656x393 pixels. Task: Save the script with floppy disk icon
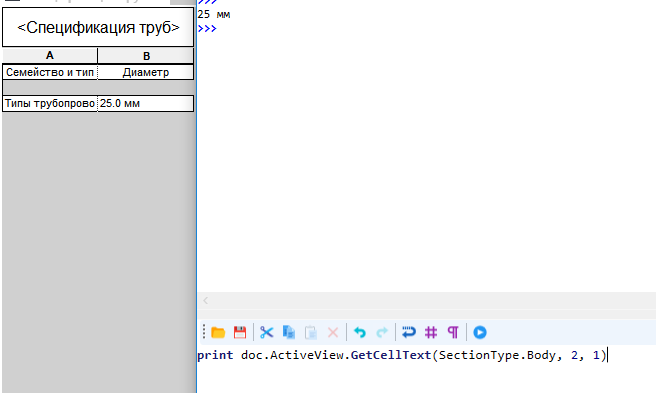[x=240, y=332]
